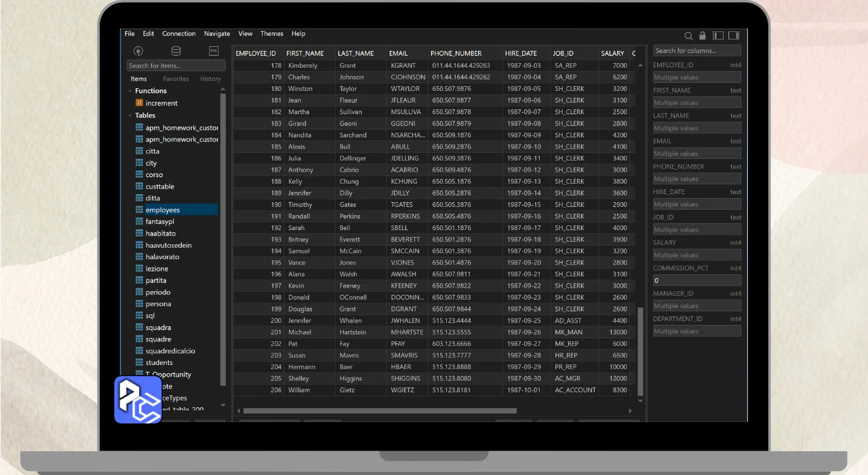
Task: Switch to the Favorites tab
Action: coord(176,79)
